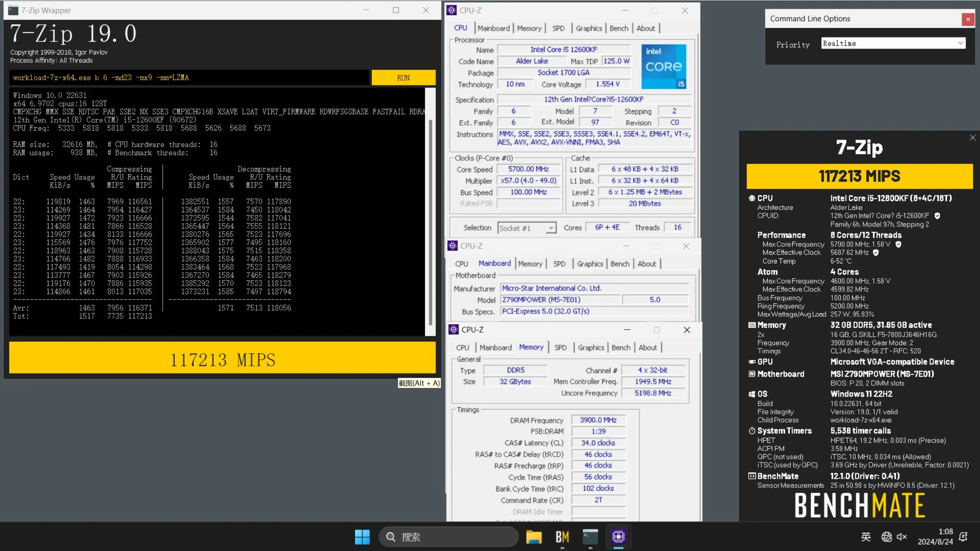Switch to Mainboard tab in top CPU-Z

[x=493, y=28]
